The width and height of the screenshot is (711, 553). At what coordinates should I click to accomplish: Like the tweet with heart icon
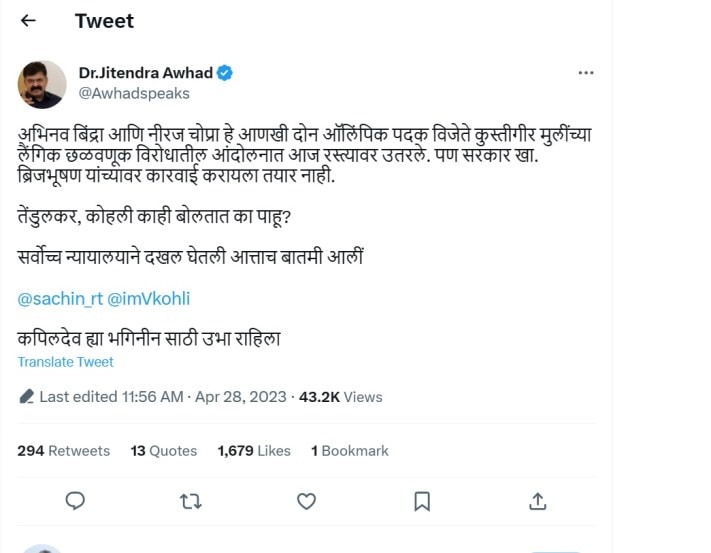(x=306, y=500)
